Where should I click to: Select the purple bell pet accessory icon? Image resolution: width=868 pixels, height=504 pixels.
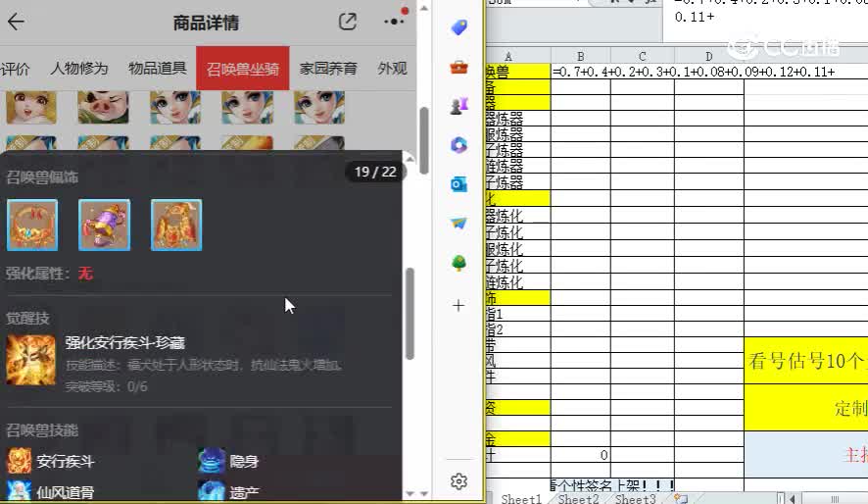pos(104,225)
